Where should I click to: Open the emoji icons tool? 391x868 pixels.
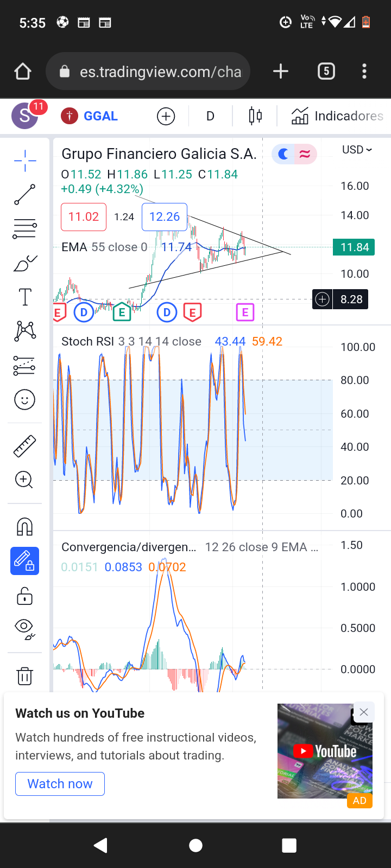point(24,400)
